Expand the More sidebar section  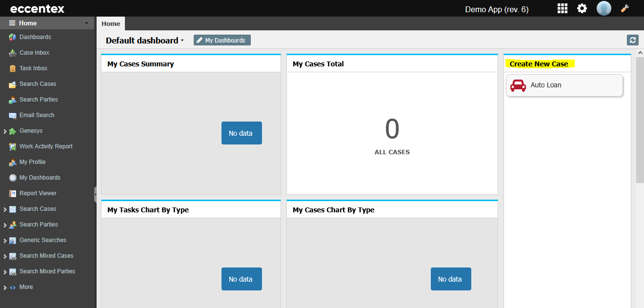coord(5,287)
